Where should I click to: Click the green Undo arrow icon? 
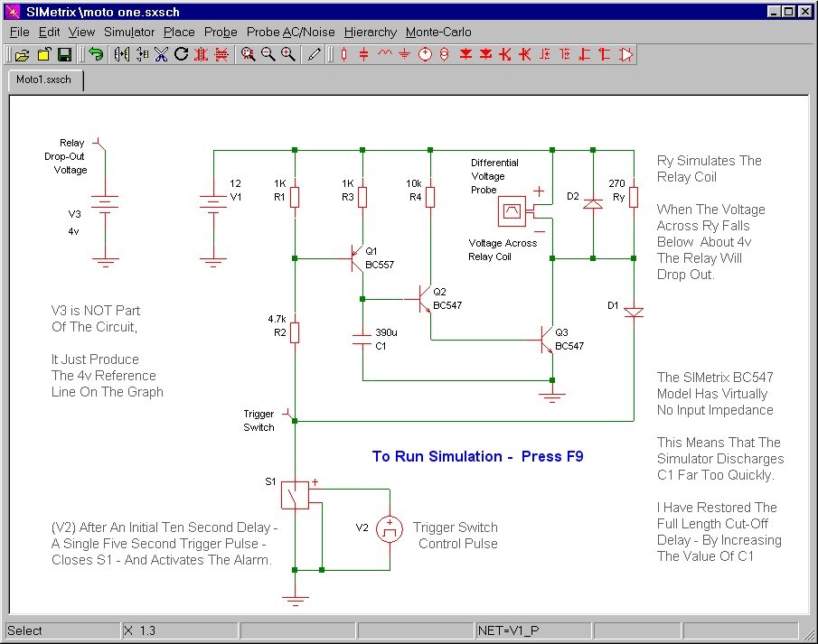click(x=96, y=55)
